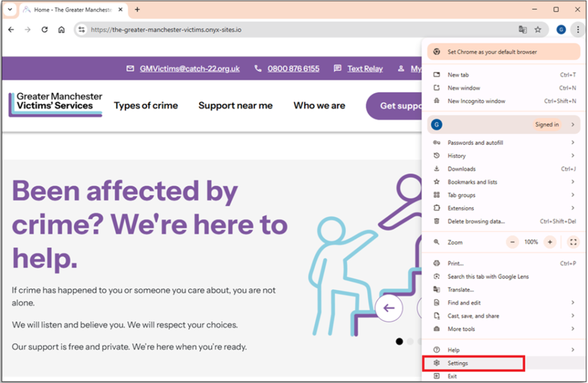Image resolution: width=588 pixels, height=383 pixels.
Task: Click the translate page icon in address bar
Action: point(523,30)
